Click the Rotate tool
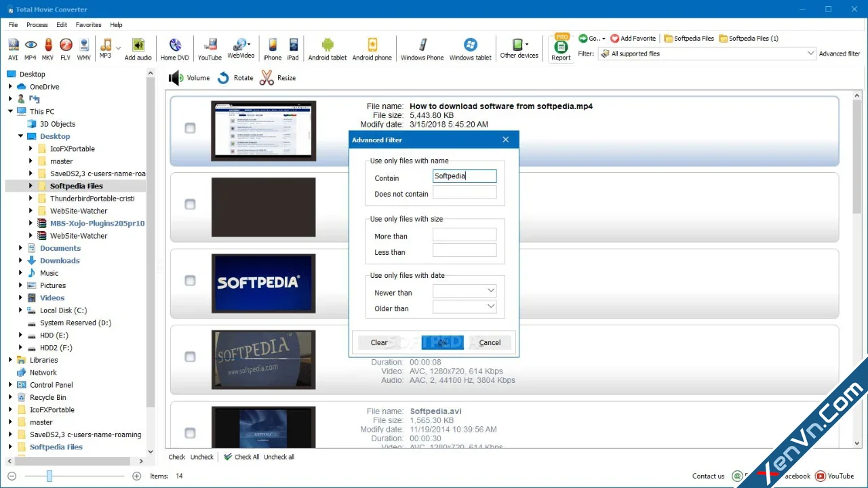Screen dimensions: 868x488 (235, 78)
